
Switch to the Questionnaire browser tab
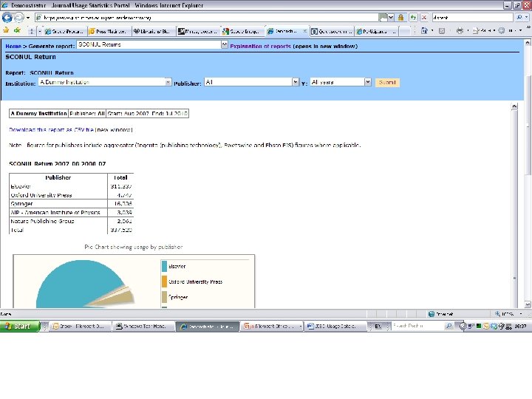332,31
